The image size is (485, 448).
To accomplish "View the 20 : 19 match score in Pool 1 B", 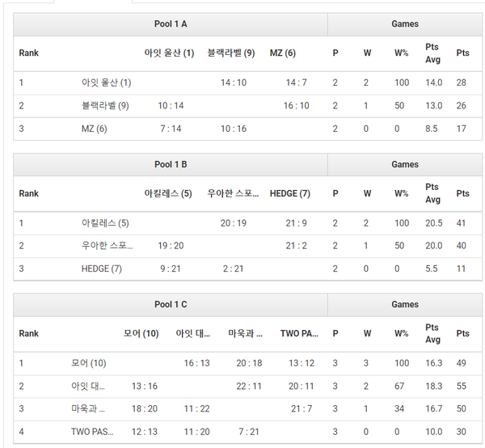I will [233, 223].
